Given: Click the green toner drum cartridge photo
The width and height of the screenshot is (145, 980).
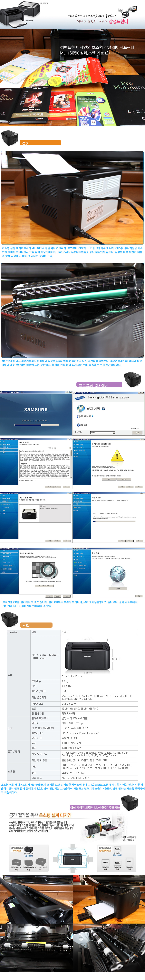Looking at the screenshot, I should click(x=72, y=310).
